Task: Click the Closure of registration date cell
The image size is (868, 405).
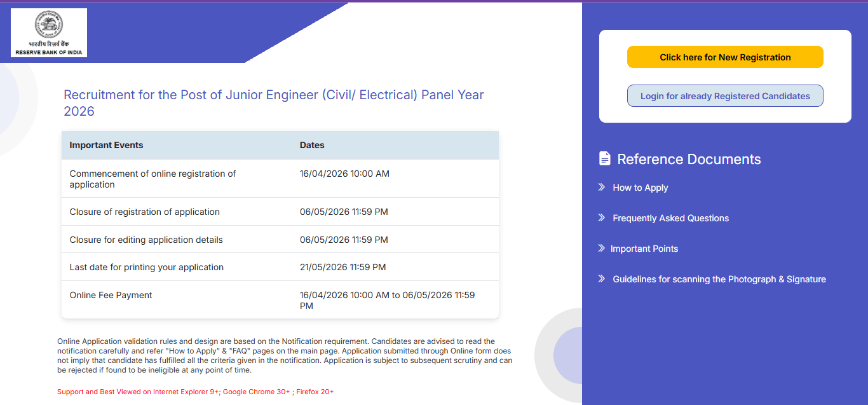Action: tap(344, 211)
